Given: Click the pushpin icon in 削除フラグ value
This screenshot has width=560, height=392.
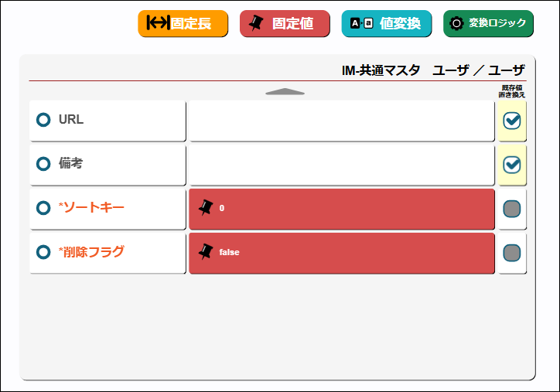Looking at the screenshot, I should pyautogui.click(x=205, y=251).
